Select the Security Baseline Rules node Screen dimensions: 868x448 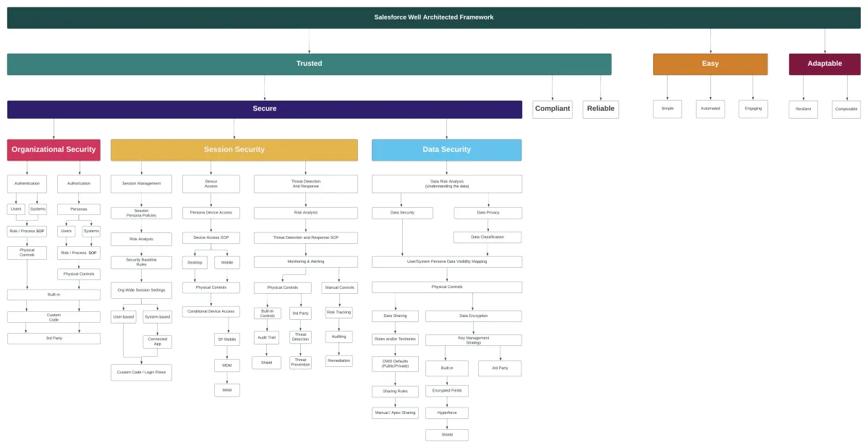(141, 263)
